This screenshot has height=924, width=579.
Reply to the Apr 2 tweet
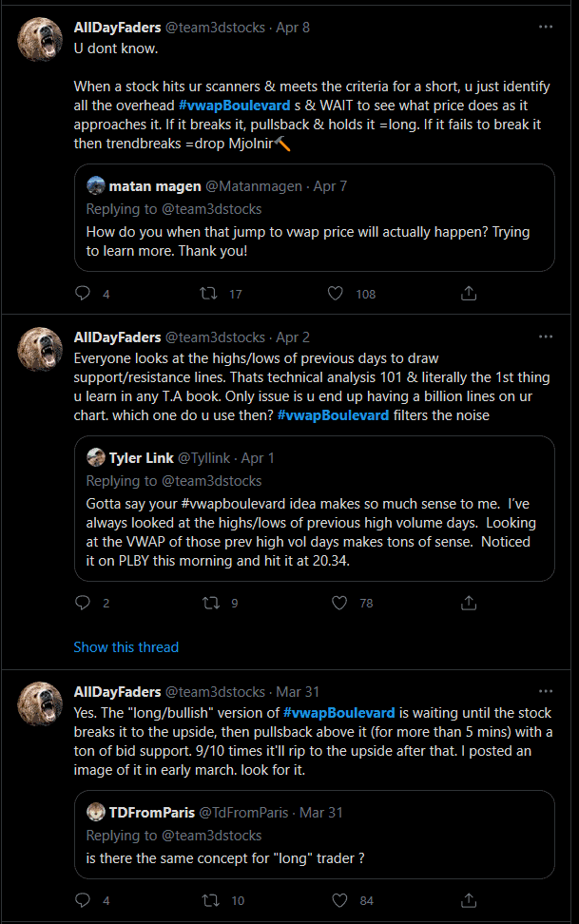point(83,603)
